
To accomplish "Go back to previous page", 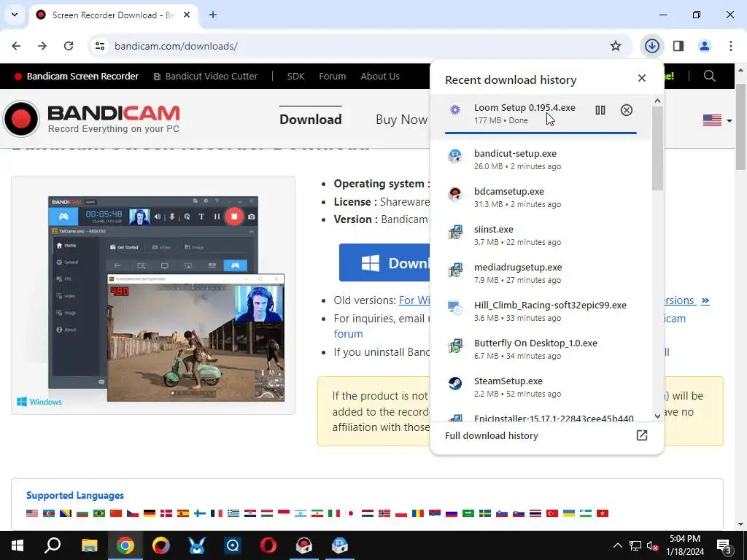I will coord(16,46).
